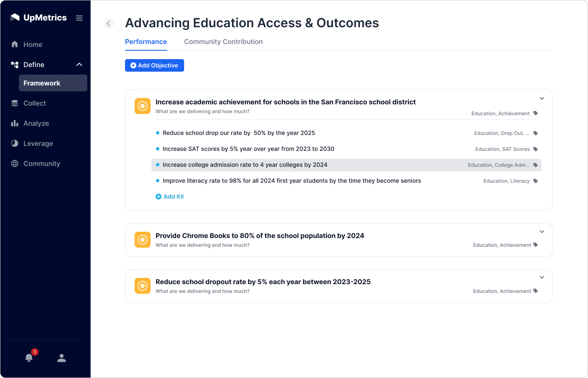Click the UpMetrics logo

pyautogui.click(x=39, y=18)
